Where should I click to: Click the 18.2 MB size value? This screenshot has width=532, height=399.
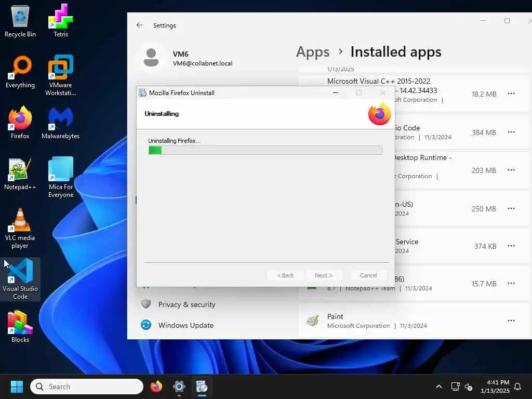pyautogui.click(x=484, y=94)
